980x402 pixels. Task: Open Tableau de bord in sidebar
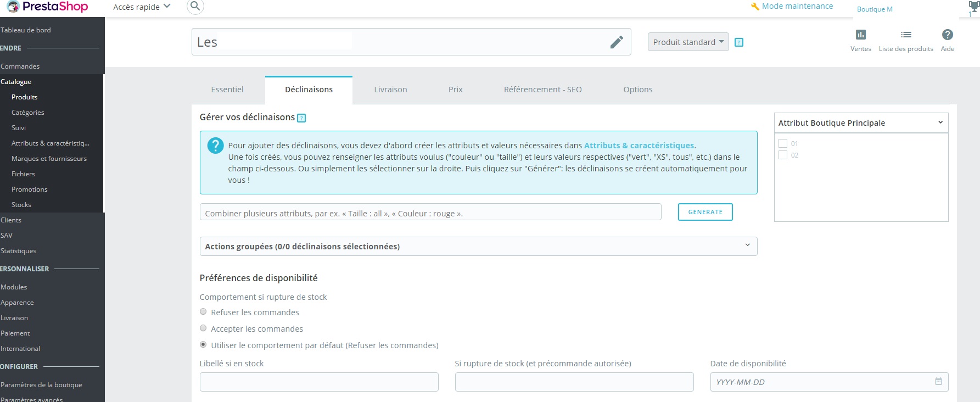26,30
